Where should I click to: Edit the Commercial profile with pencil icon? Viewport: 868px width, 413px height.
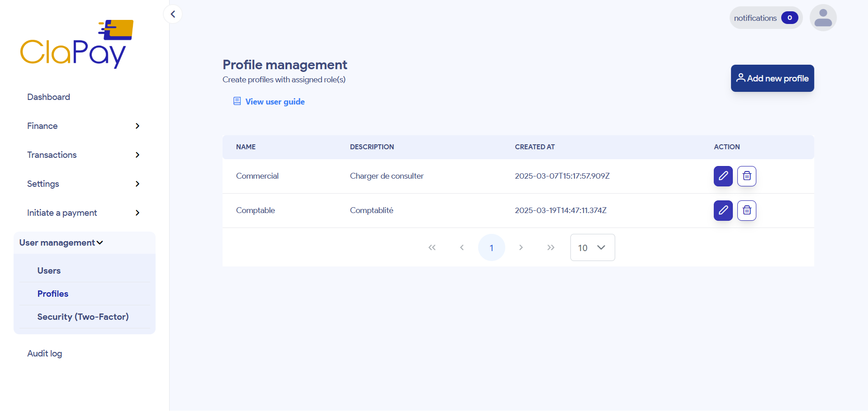click(723, 176)
